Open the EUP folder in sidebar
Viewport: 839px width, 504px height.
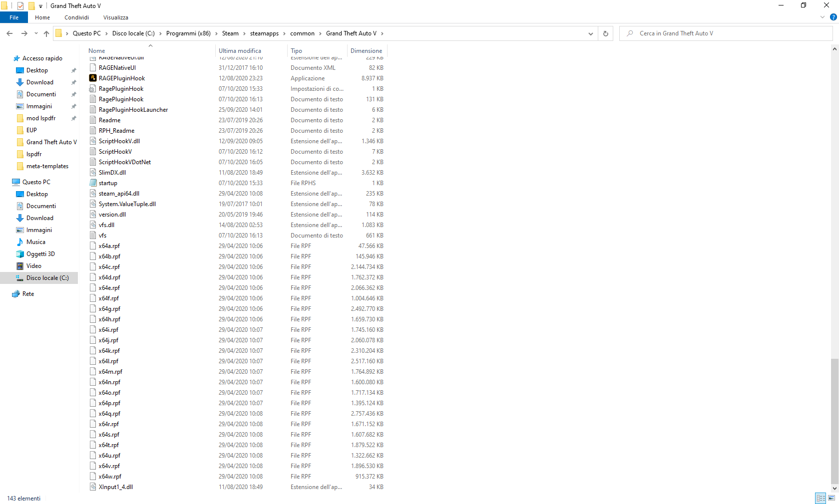[x=31, y=130]
